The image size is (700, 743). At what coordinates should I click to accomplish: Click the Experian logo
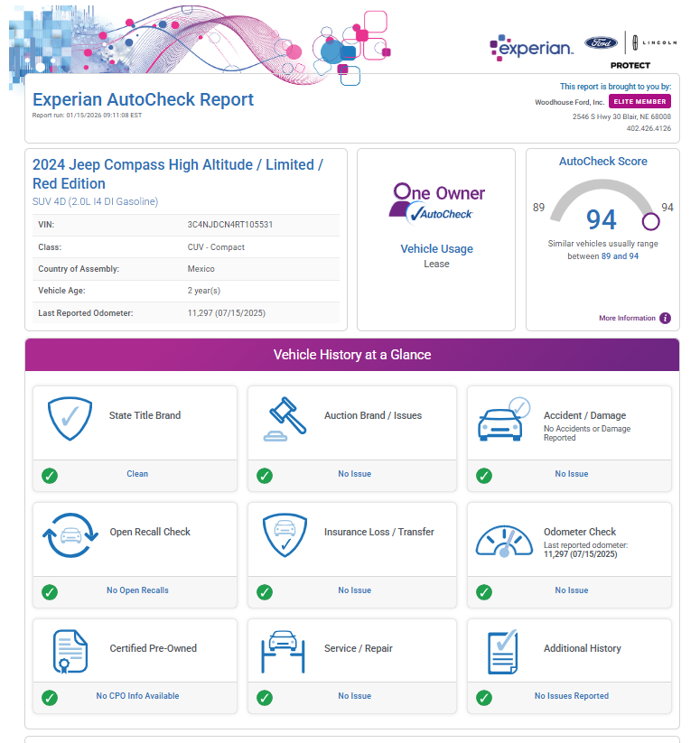coord(532,48)
